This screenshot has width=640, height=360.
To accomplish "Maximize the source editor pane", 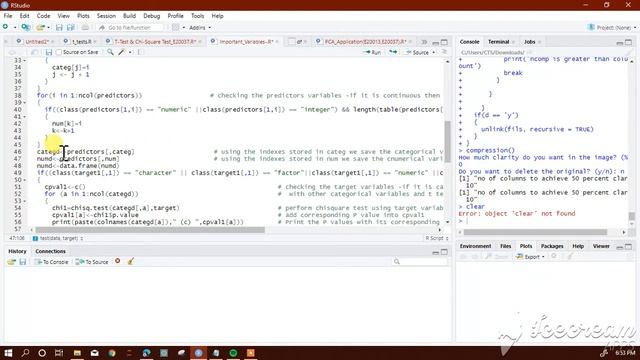I will tap(444, 42).
